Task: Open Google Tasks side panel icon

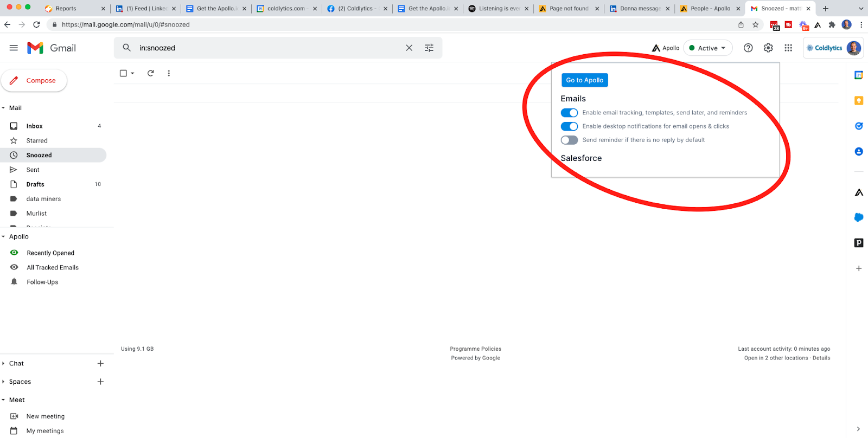Action: coord(859,126)
